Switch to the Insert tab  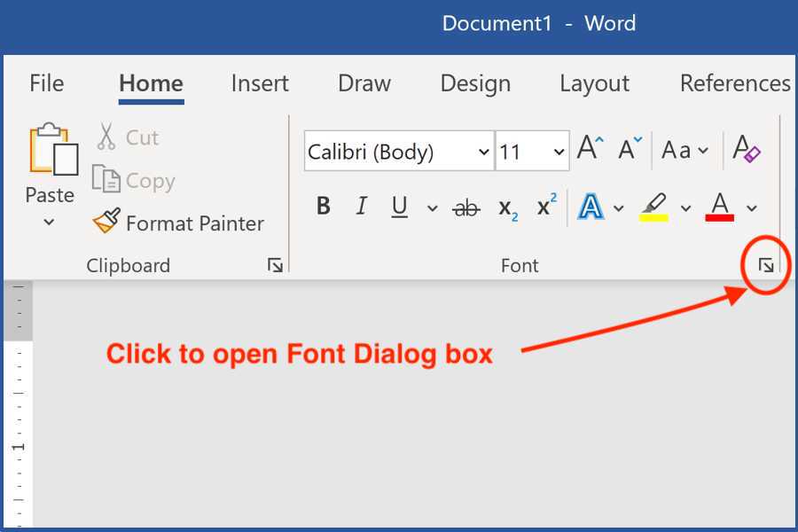pyautogui.click(x=260, y=83)
